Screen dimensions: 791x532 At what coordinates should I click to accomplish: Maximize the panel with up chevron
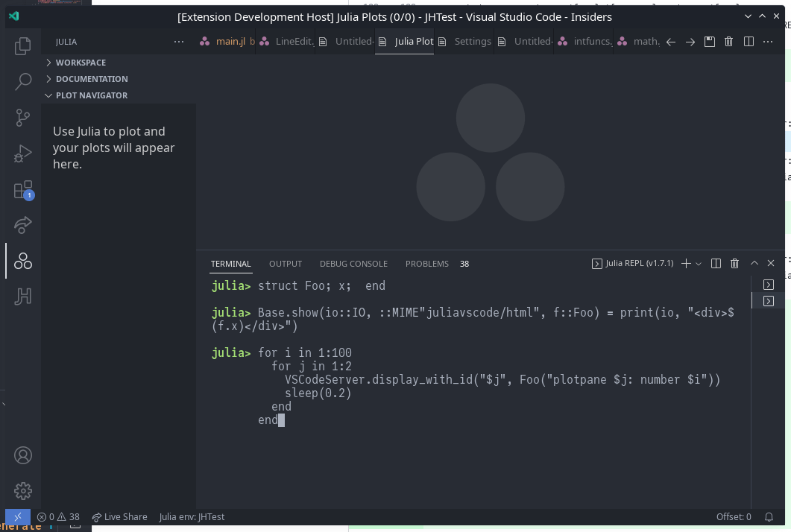[x=754, y=263]
